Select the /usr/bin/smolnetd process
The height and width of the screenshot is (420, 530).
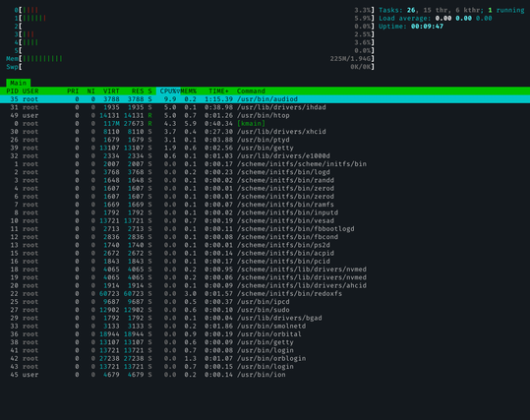tap(265, 327)
